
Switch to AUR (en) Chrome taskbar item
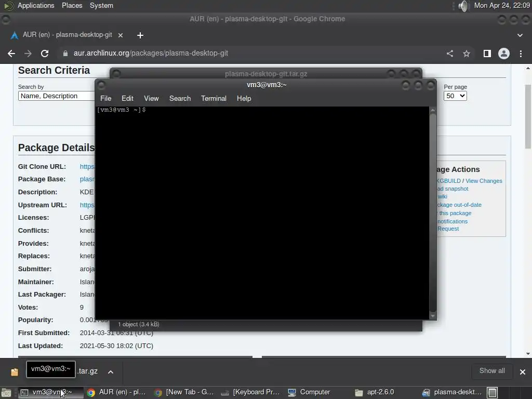[x=117, y=392]
